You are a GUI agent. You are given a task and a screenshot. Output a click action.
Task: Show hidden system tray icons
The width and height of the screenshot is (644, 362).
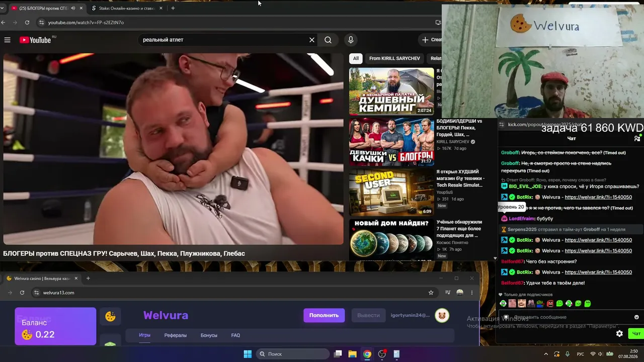pyautogui.click(x=546, y=354)
